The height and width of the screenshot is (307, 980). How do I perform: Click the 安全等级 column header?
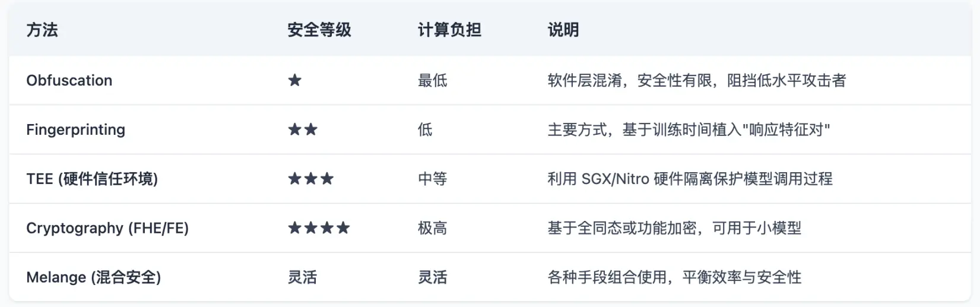tap(319, 30)
